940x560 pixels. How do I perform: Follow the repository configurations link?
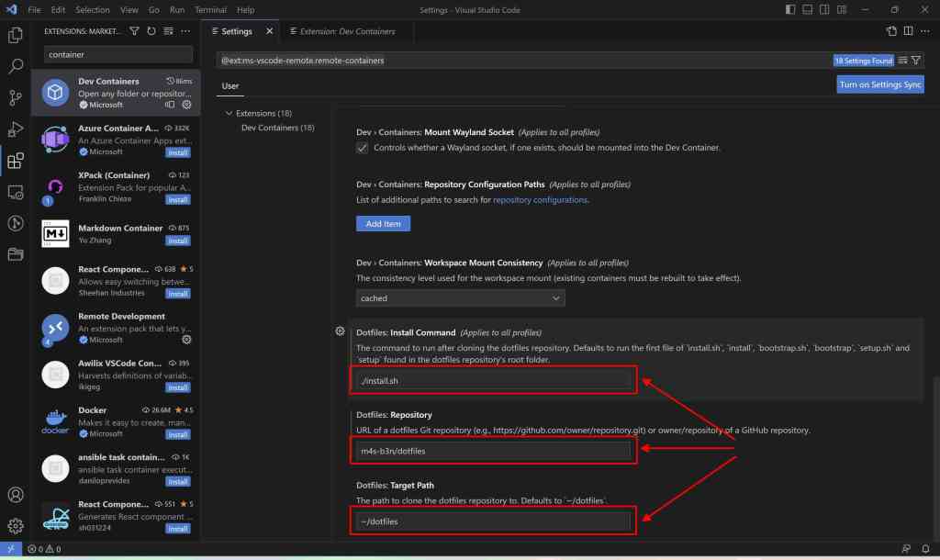pos(540,199)
